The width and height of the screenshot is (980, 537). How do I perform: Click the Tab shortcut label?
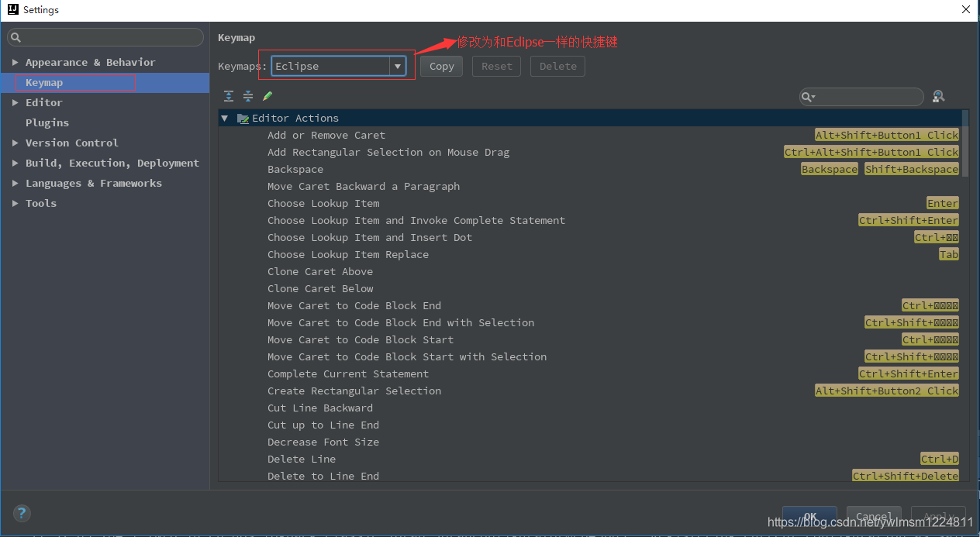(949, 255)
